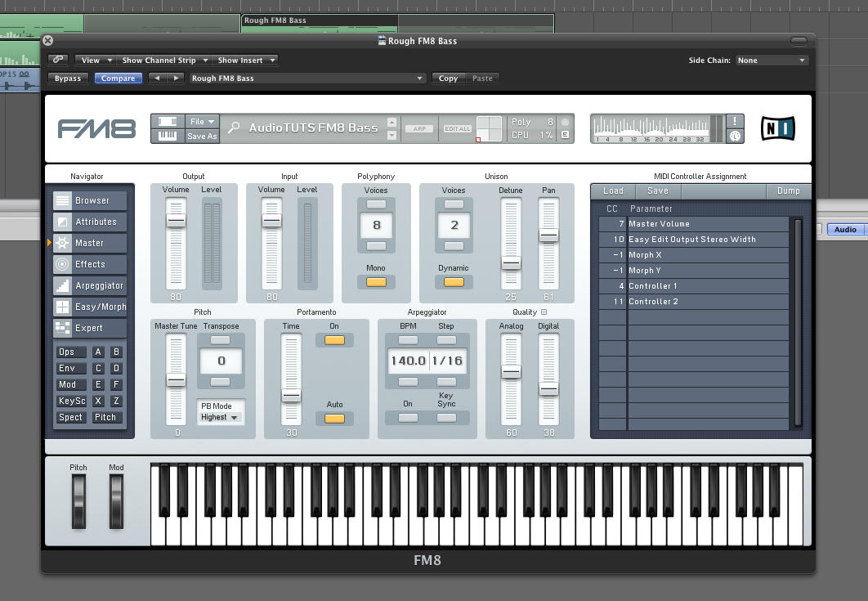The image size is (868, 601).
Task: Click Dump in MIDI Controller Assignment
Action: (788, 191)
